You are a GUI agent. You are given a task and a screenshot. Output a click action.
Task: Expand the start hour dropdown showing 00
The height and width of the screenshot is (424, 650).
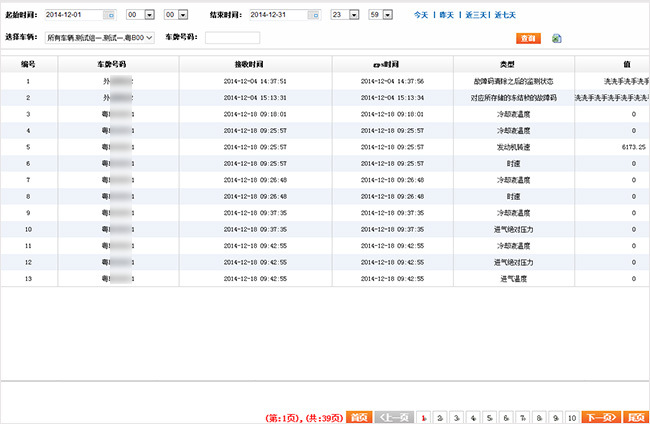pyautogui.click(x=150, y=15)
